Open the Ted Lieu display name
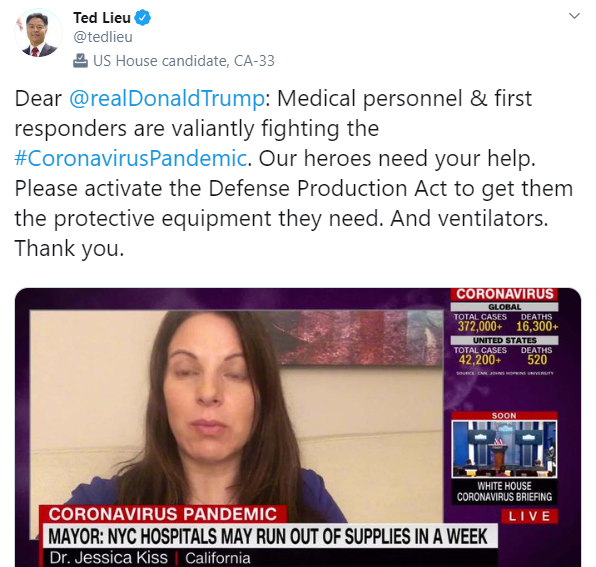Screen dimensions: 596x567 pyautogui.click(x=102, y=18)
